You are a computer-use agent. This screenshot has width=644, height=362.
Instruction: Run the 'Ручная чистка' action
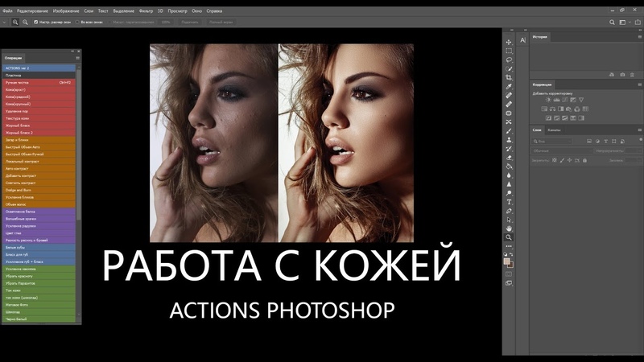[x=39, y=83]
